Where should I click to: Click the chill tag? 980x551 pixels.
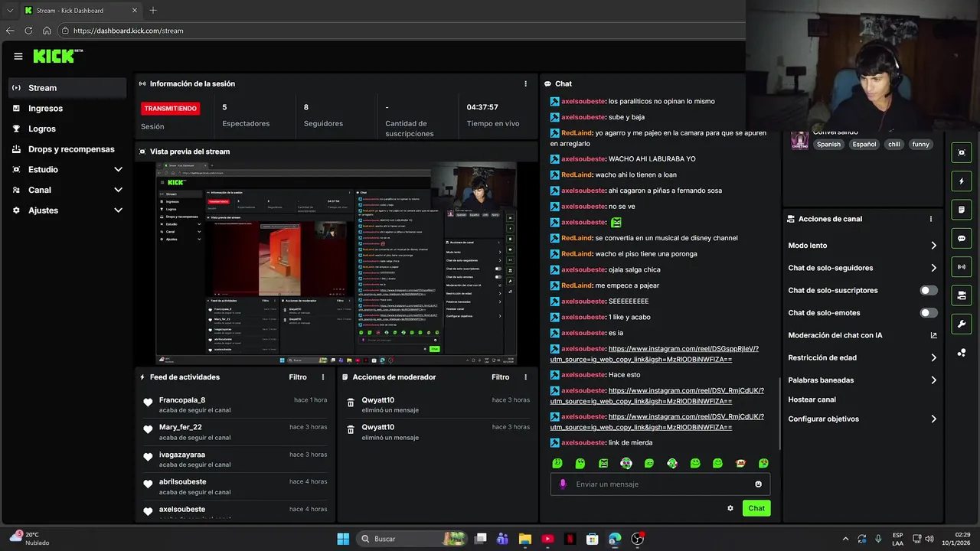coord(894,144)
